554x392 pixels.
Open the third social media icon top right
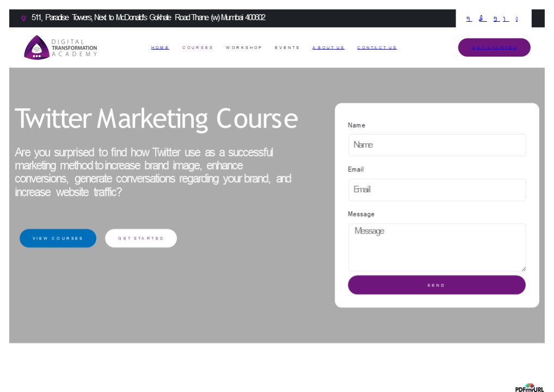pos(495,18)
